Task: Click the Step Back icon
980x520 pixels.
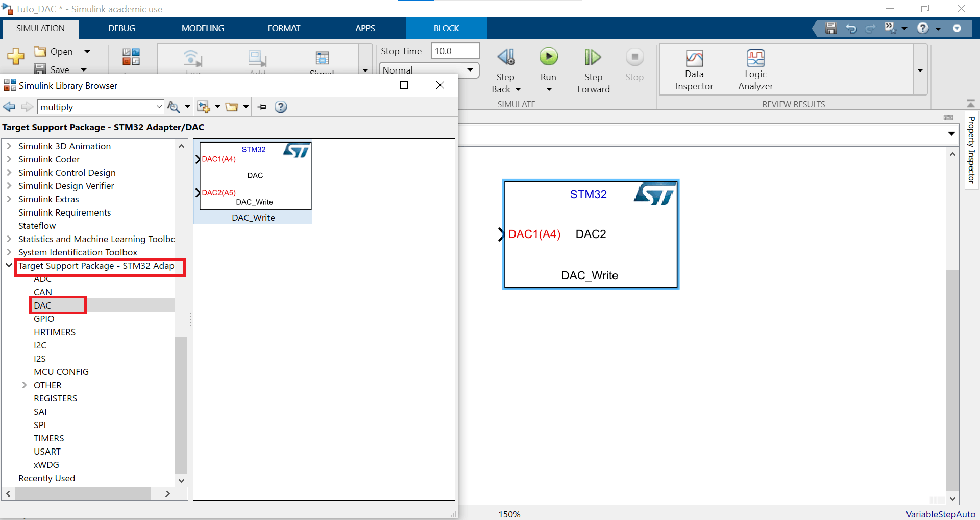Action: [506, 57]
